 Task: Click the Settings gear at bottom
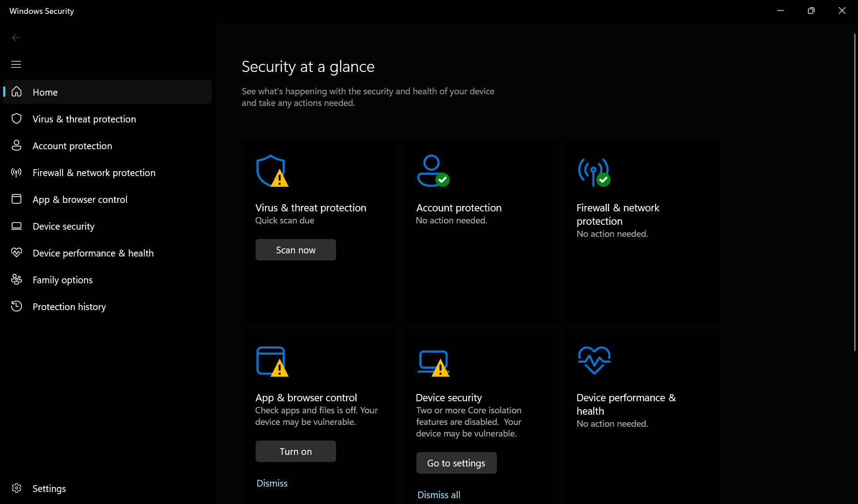coord(17,488)
